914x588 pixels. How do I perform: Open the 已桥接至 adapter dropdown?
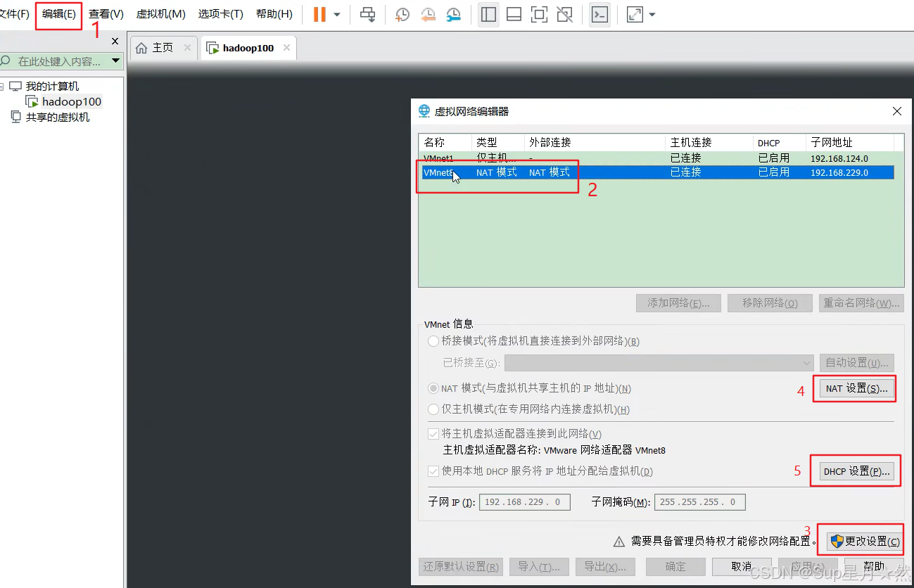pos(659,363)
